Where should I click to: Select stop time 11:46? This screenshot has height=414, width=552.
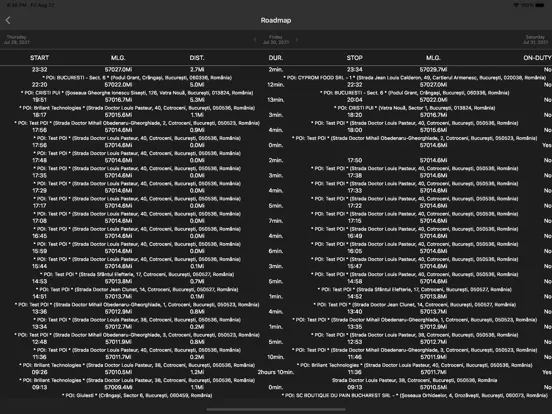click(355, 357)
